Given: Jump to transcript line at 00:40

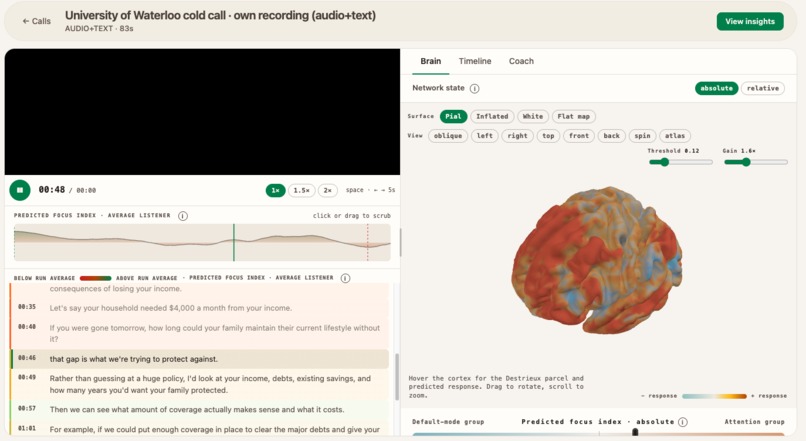Looking at the screenshot, I should [x=199, y=333].
